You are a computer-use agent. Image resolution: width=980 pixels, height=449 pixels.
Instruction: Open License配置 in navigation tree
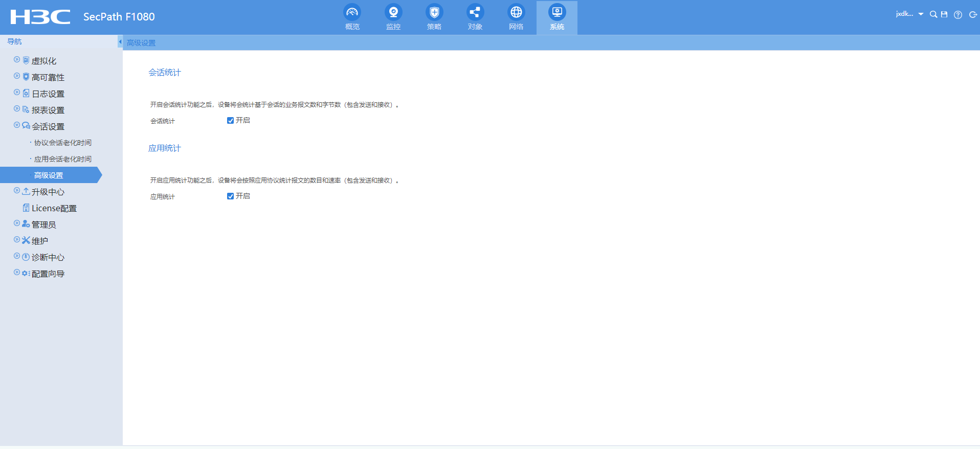(x=54, y=208)
